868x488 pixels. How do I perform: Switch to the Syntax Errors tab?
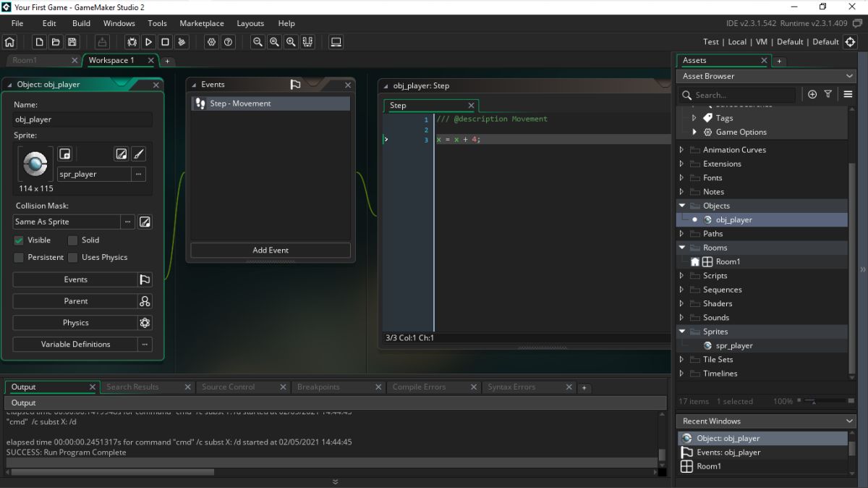(x=529, y=387)
